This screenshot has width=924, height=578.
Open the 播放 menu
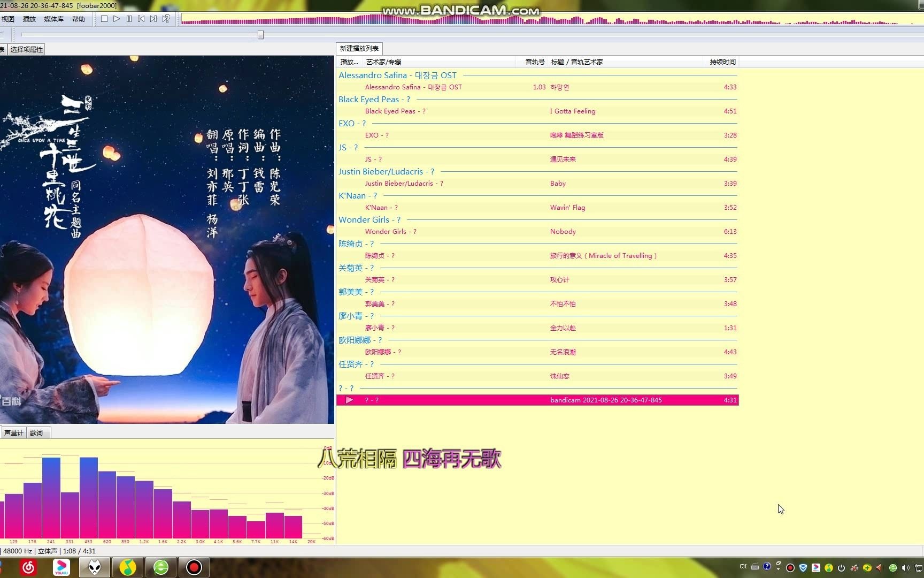point(29,19)
